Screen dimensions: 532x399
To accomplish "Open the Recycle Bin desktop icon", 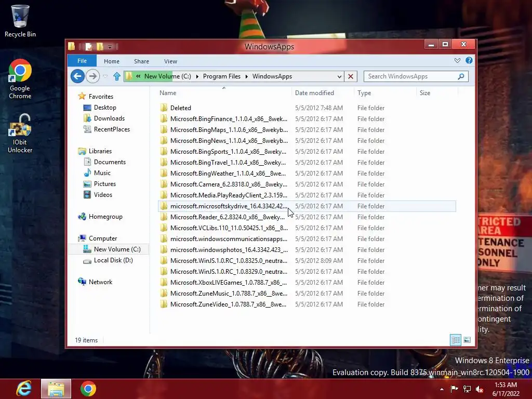I will pyautogui.click(x=20, y=21).
